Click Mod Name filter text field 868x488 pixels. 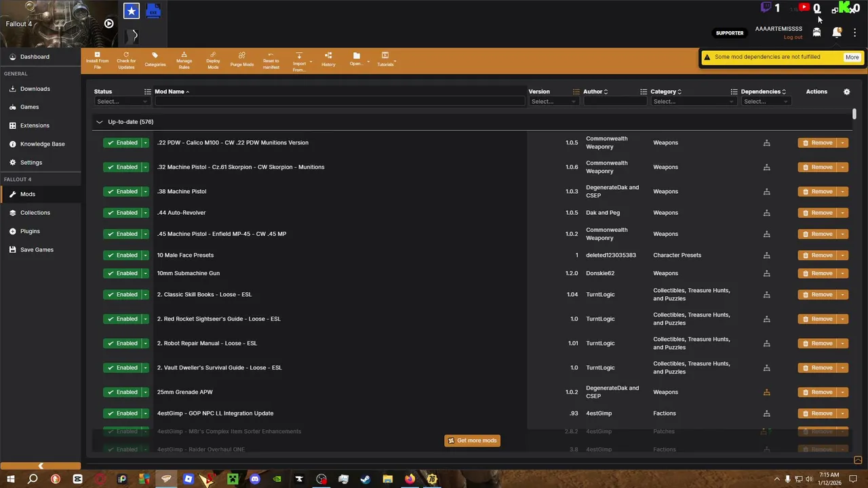[340, 102]
